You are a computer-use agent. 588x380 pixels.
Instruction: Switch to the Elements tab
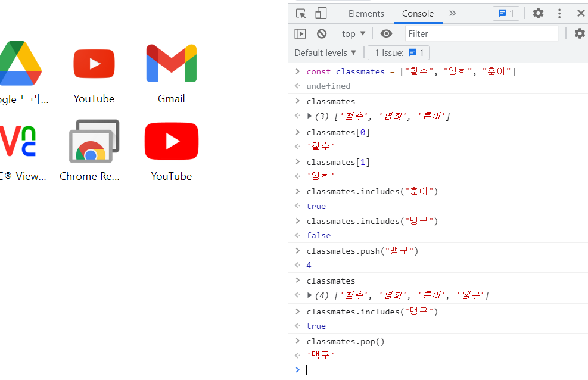point(366,14)
